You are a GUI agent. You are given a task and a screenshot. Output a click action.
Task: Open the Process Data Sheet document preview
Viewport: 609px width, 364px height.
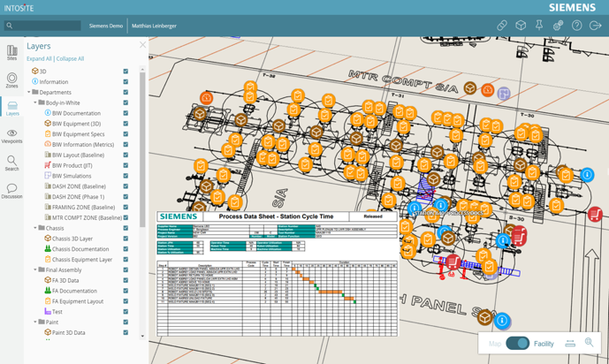click(278, 274)
